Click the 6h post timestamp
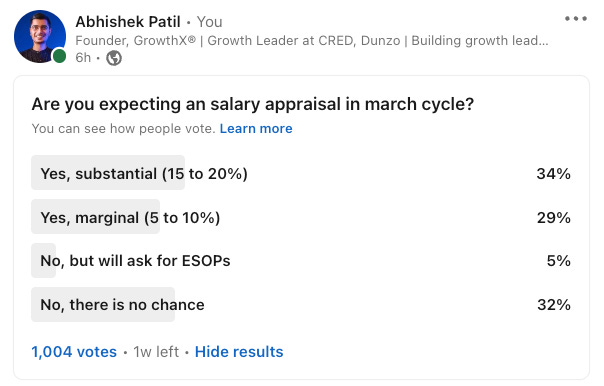This screenshot has height=386, width=604. click(x=83, y=58)
